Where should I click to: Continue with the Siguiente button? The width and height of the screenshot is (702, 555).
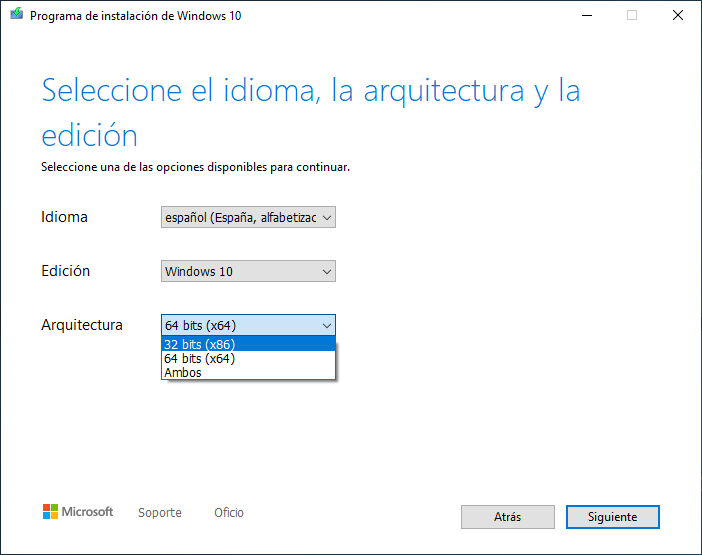click(613, 517)
